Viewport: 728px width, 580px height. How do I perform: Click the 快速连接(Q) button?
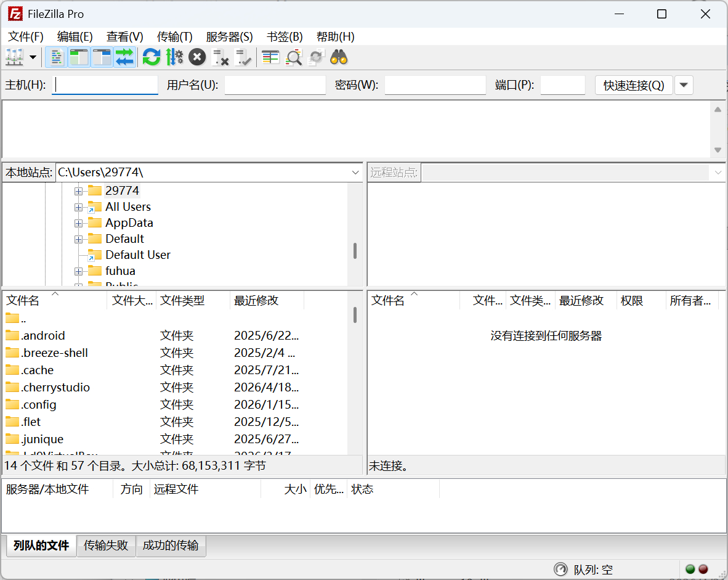pos(634,85)
